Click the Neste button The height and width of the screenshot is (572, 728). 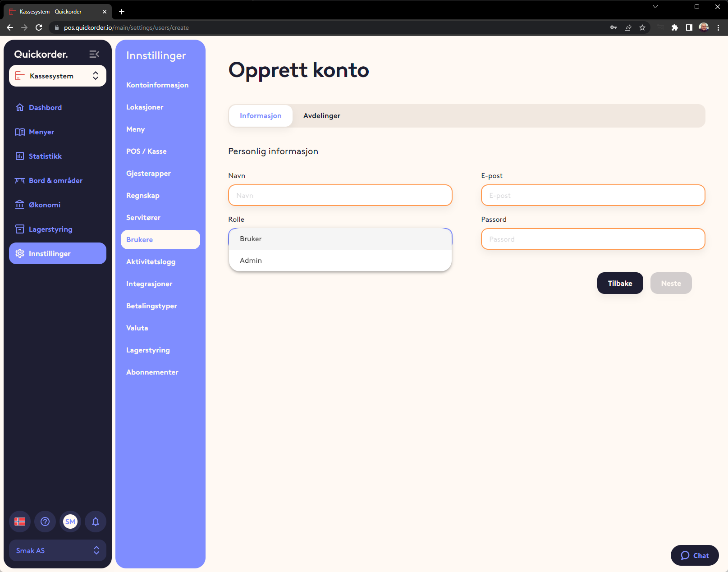(671, 283)
